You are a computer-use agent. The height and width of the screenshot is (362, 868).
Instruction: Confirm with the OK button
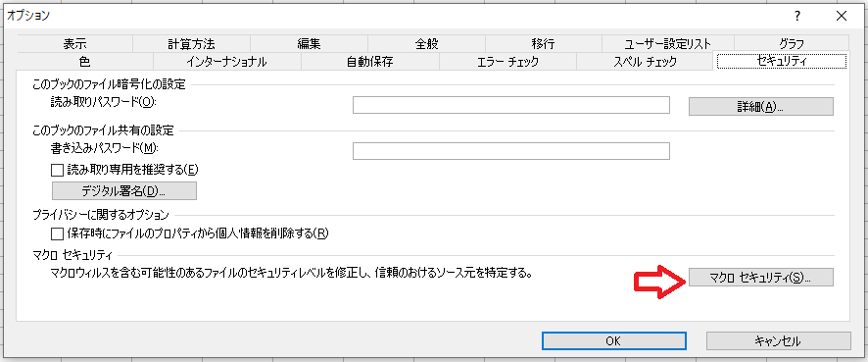614,341
